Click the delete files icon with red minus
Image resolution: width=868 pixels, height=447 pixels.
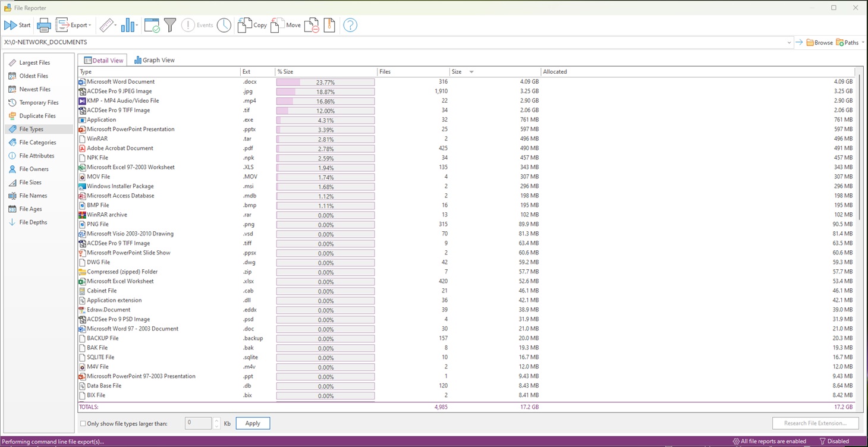tap(312, 25)
